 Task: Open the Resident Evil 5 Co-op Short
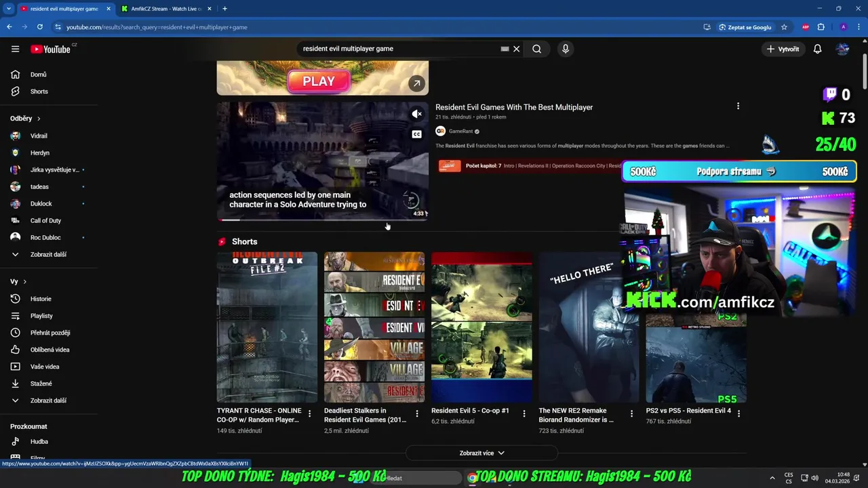(481, 327)
